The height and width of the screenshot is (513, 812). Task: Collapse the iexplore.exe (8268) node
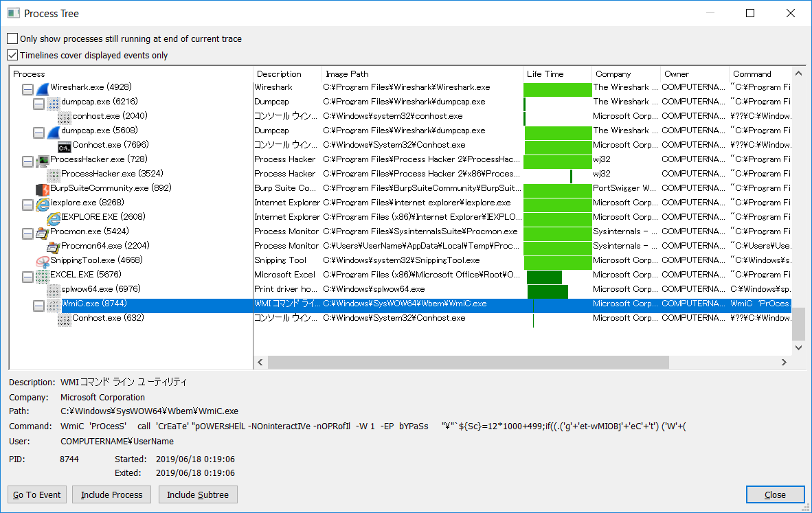point(28,205)
